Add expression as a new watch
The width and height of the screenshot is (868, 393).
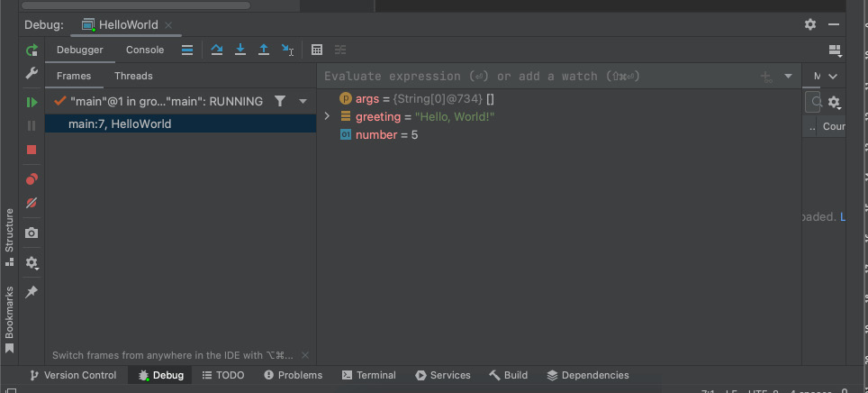[x=766, y=77]
